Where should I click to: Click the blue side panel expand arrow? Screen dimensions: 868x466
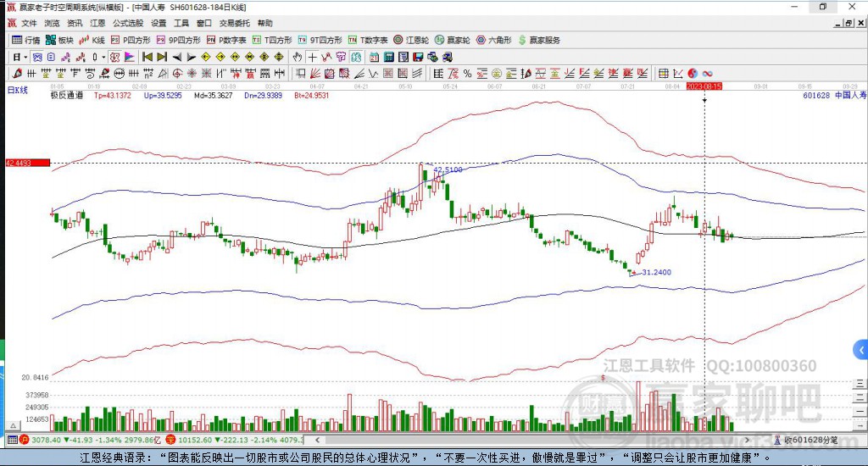pos(860,350)
